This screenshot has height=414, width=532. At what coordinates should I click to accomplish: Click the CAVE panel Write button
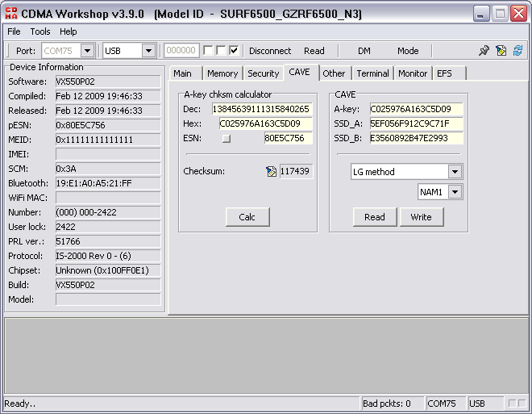422,217
